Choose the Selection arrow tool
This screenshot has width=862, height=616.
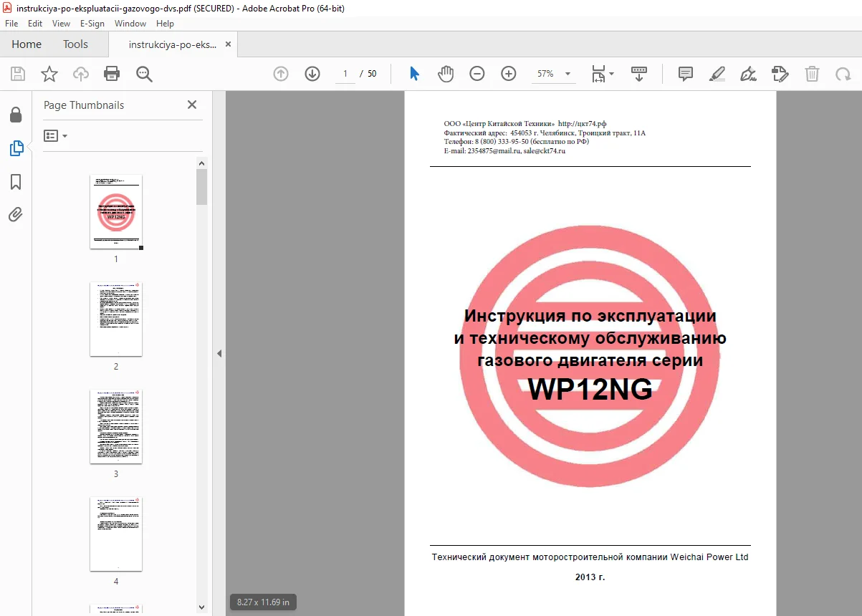(414, 74)
